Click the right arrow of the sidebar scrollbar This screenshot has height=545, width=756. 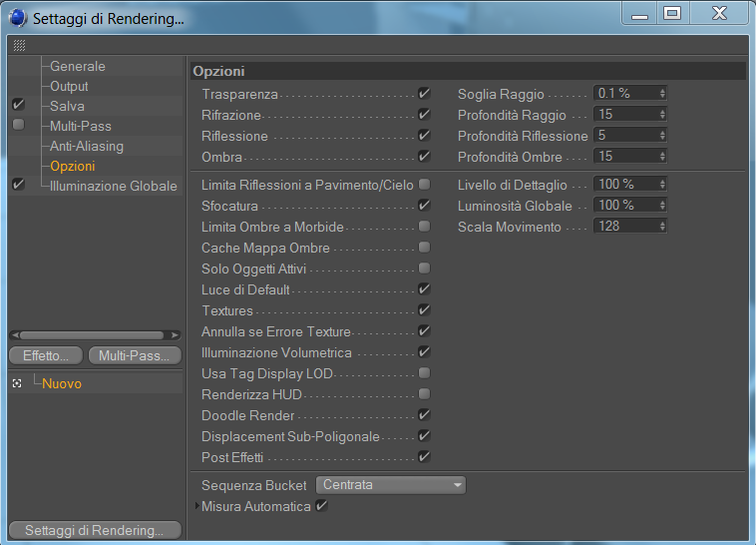pyautogui.click(x=175, y=335)
